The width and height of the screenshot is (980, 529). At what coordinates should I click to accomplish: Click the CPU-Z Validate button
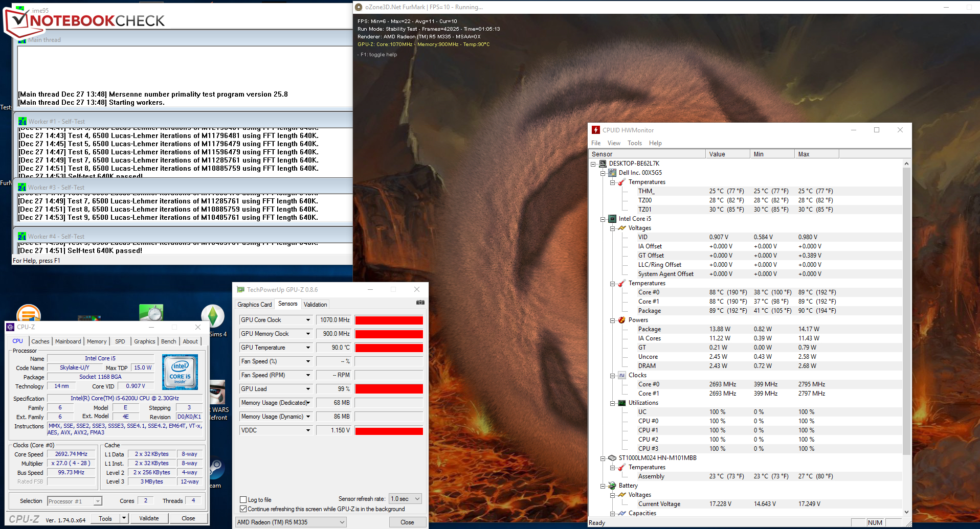[x=149, y=518]
